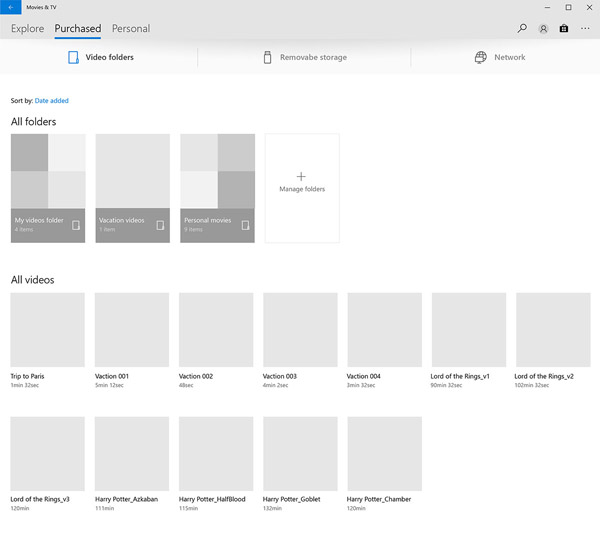Select the Video folders section label
600x545 pixels.
coord(109,57)
